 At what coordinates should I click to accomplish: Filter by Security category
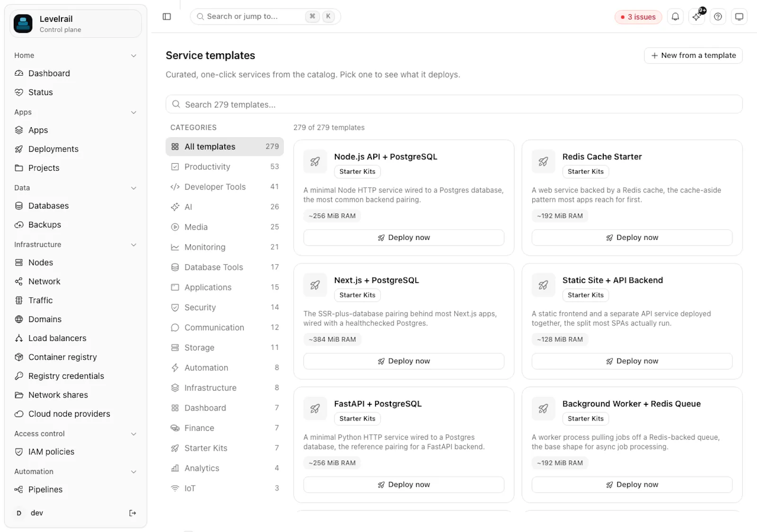pos(225,307)
